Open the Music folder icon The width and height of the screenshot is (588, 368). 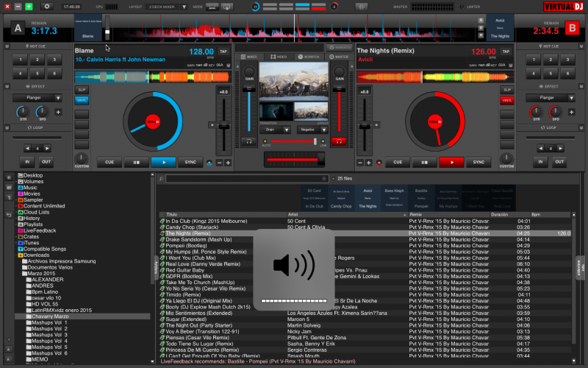(x=21, y=188)
